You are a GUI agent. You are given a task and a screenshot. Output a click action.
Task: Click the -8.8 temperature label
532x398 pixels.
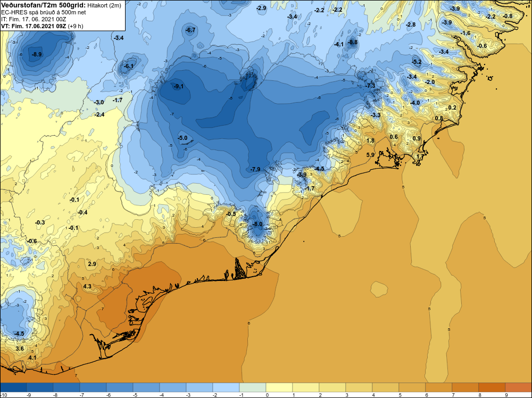click(353, 43)
